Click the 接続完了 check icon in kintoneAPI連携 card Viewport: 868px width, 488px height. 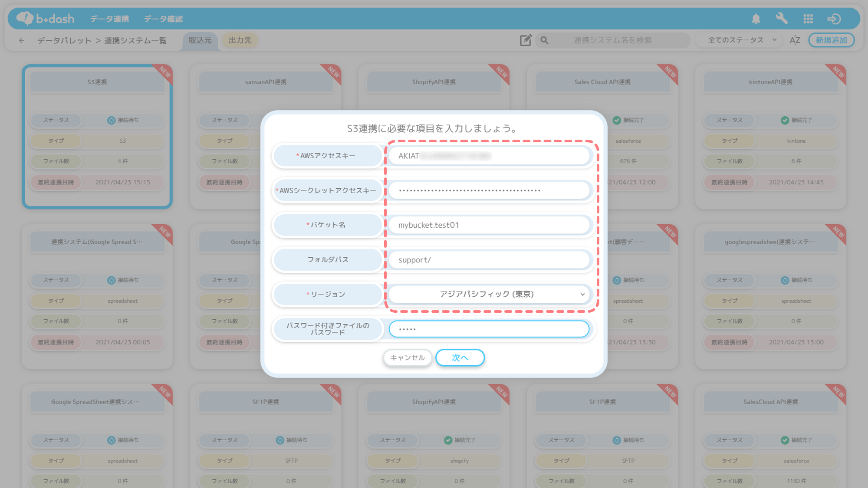(x=785, y=120)
